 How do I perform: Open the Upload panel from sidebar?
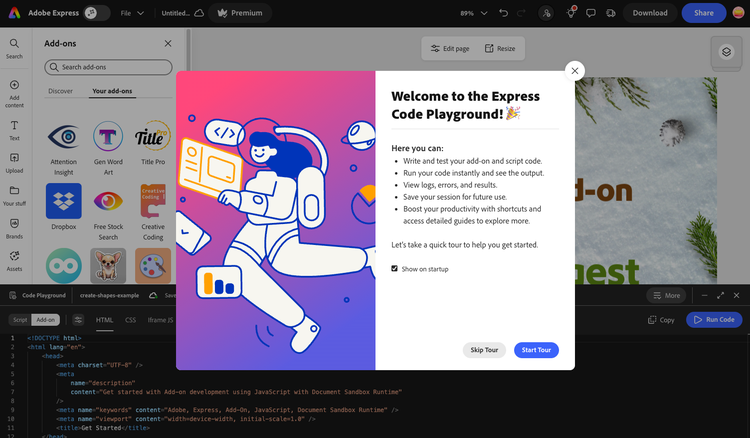point(14,161)
